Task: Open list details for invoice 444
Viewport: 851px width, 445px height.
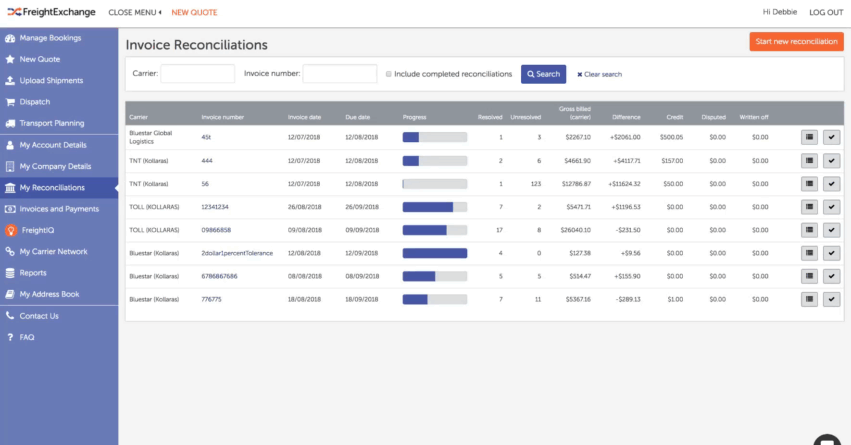Action: 809,161
